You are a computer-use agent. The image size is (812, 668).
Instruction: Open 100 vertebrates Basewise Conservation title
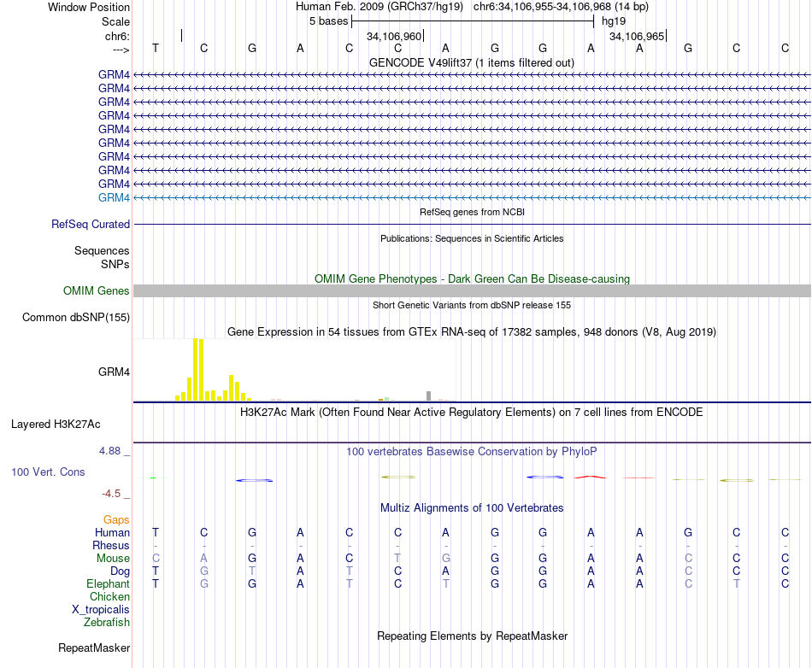tap(472, 452)
